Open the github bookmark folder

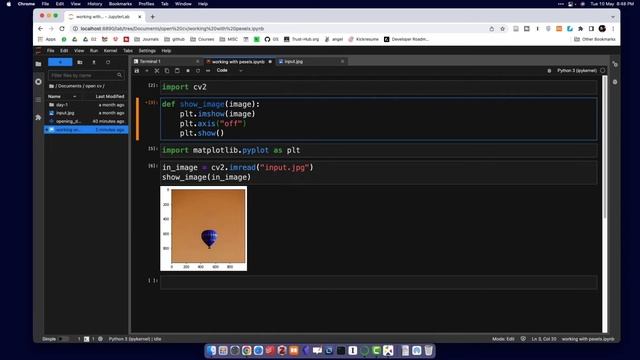[175, 39]
